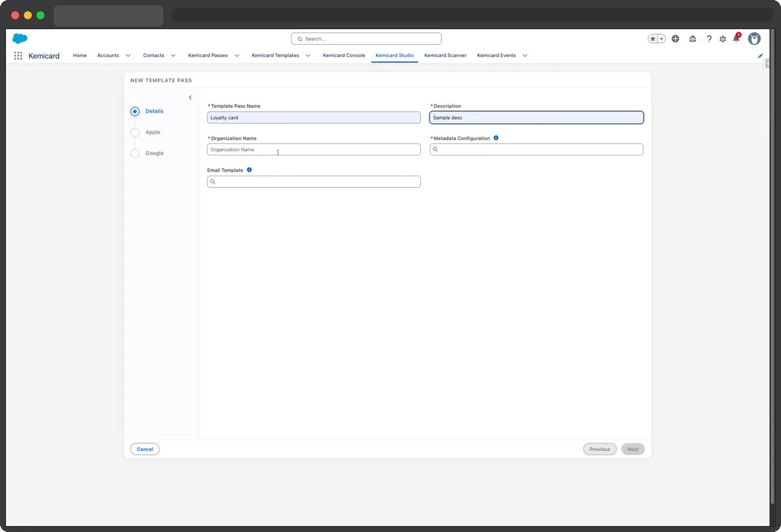Screen dimensions: 781x532
Task: Open the Metadata Configuration lookup field
Action: pos(536,149)
